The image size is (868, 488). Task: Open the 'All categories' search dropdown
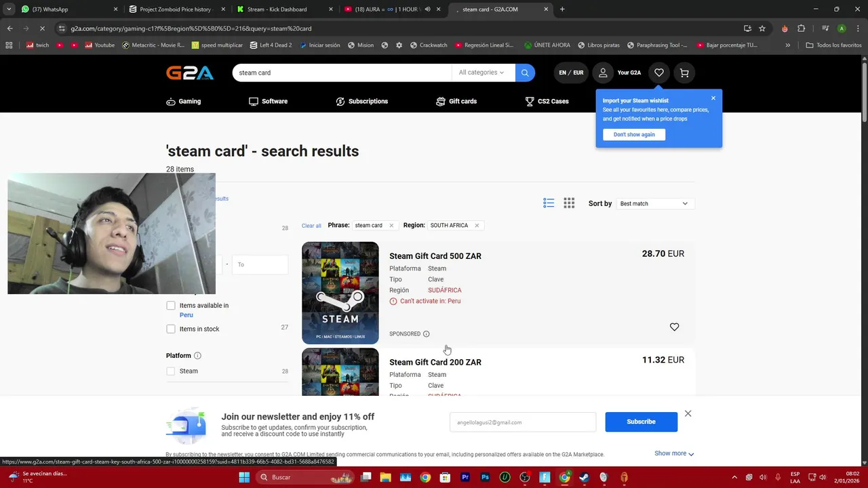coord(481,73)
